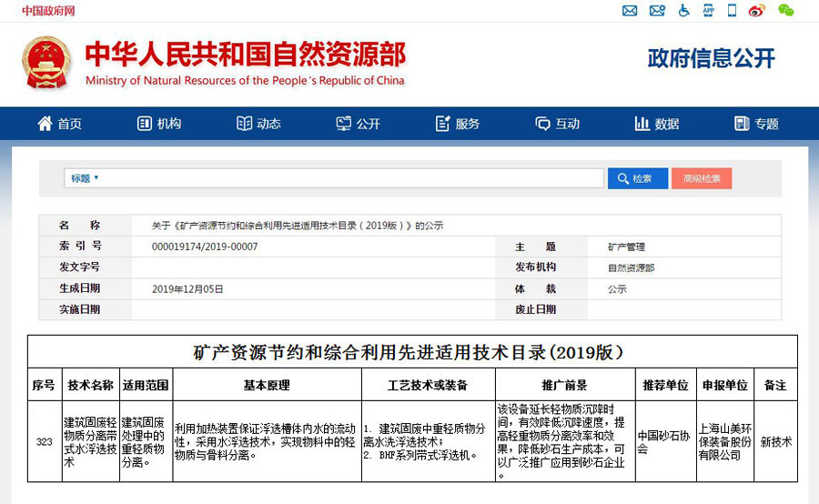The height and width of the screenshot is (504, 819).
Task: Click the mobile phone version icon
Action: 732,11
